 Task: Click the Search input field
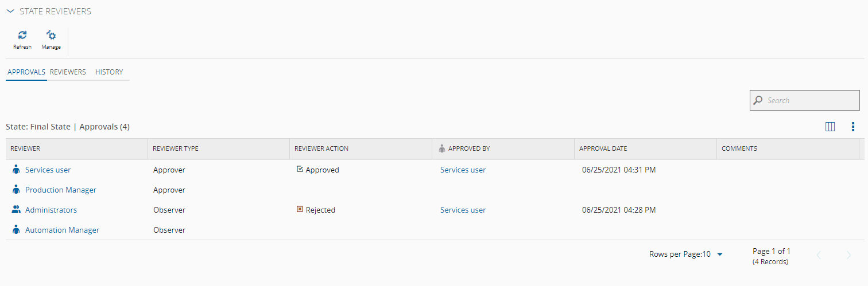pos(810,100)
